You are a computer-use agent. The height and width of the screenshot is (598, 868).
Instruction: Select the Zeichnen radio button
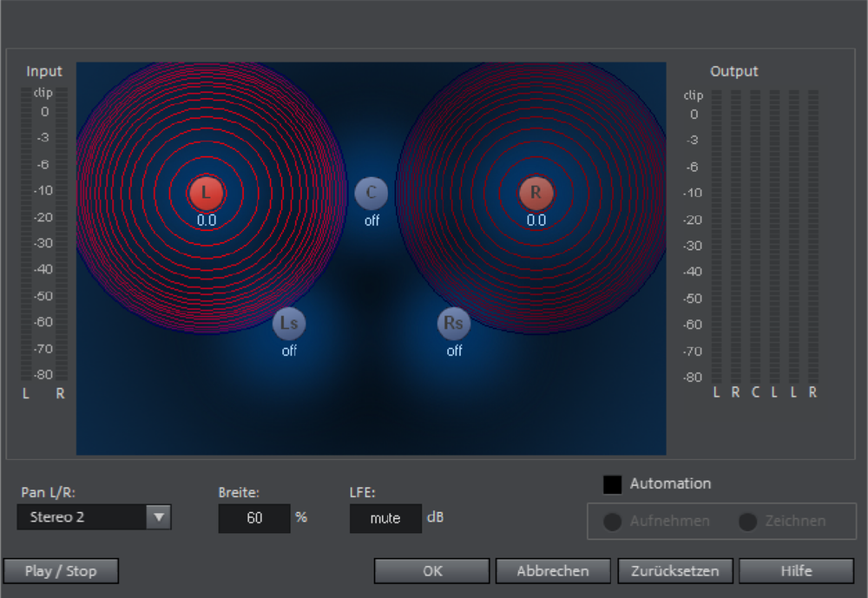747,522
